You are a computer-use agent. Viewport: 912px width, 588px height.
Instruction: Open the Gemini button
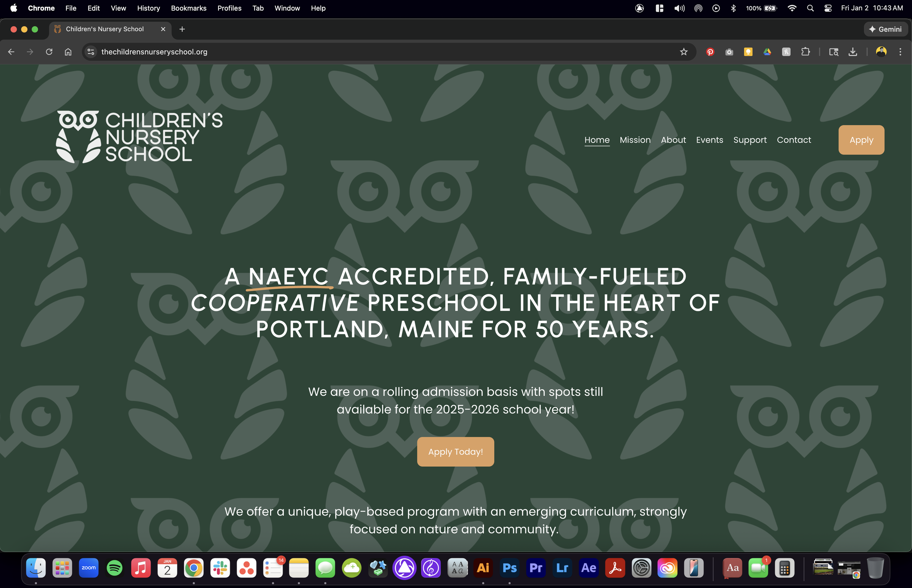pos(885,30)
